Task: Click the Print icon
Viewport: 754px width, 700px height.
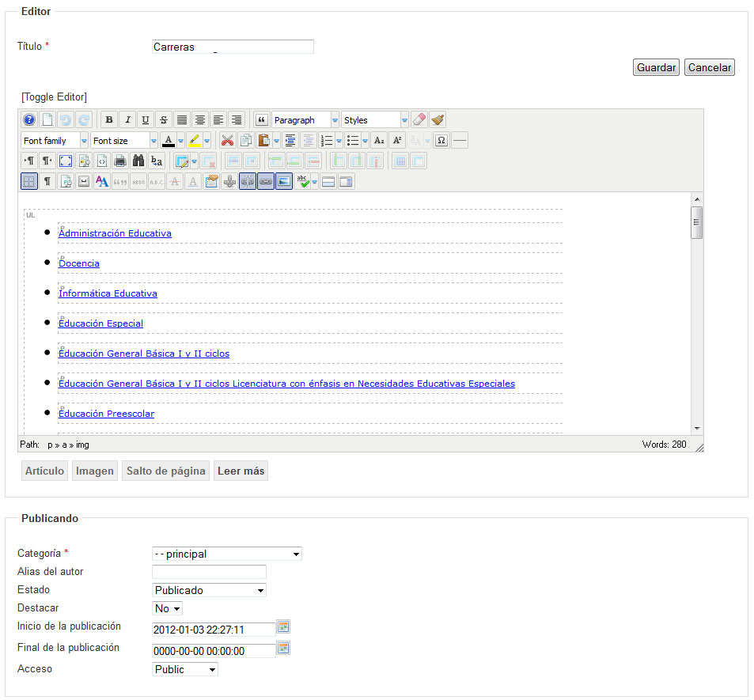Action: 120,161
